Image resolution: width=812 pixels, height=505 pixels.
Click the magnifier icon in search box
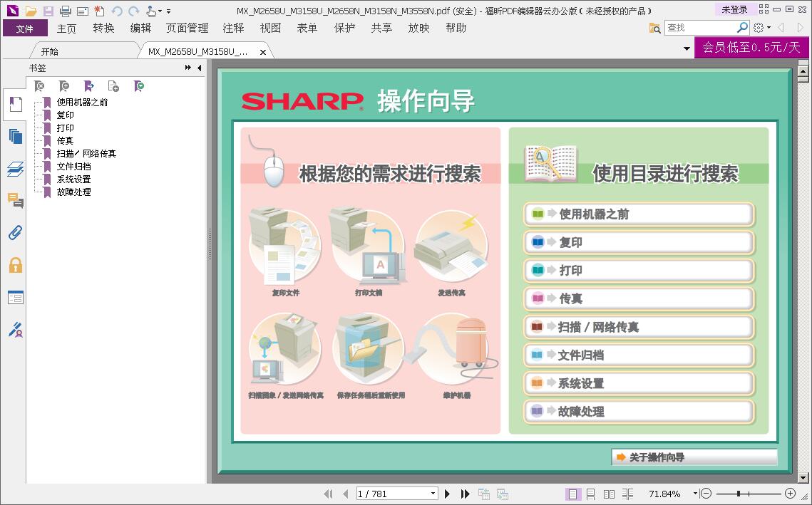click(742, 28)
